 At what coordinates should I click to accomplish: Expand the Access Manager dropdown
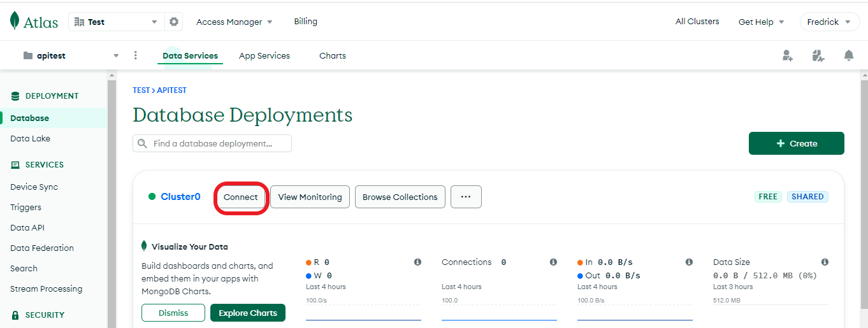(234, 22)
